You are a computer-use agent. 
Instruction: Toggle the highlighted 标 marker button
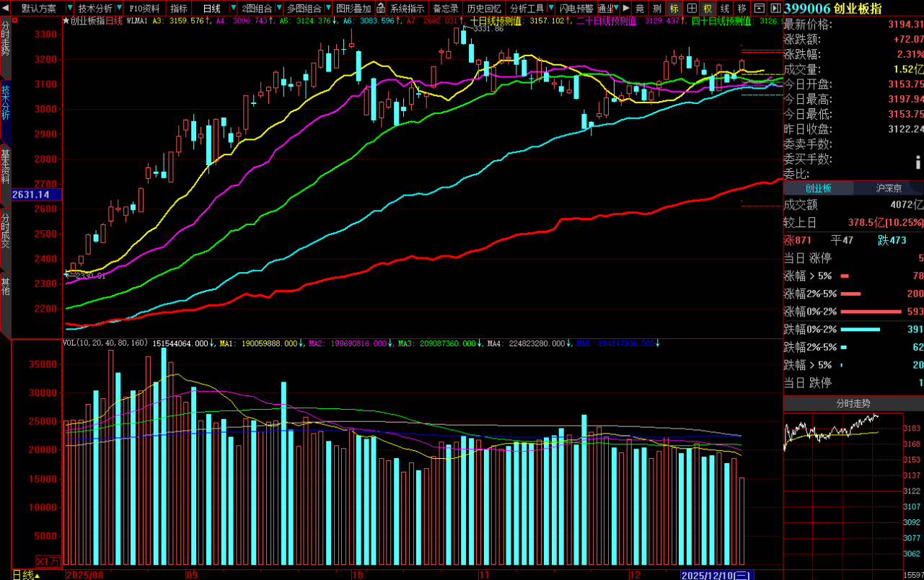coord(674,9)
